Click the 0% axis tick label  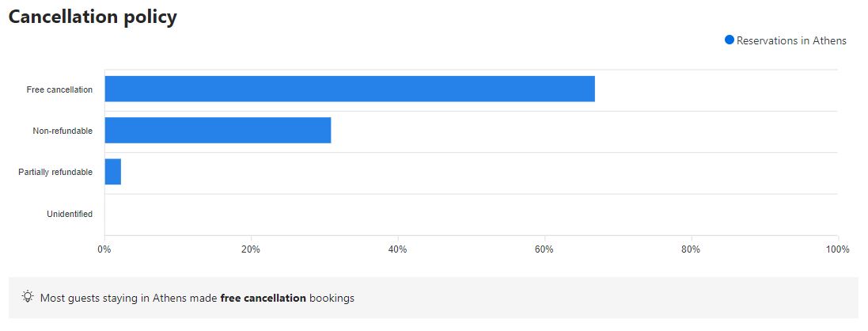104,250
